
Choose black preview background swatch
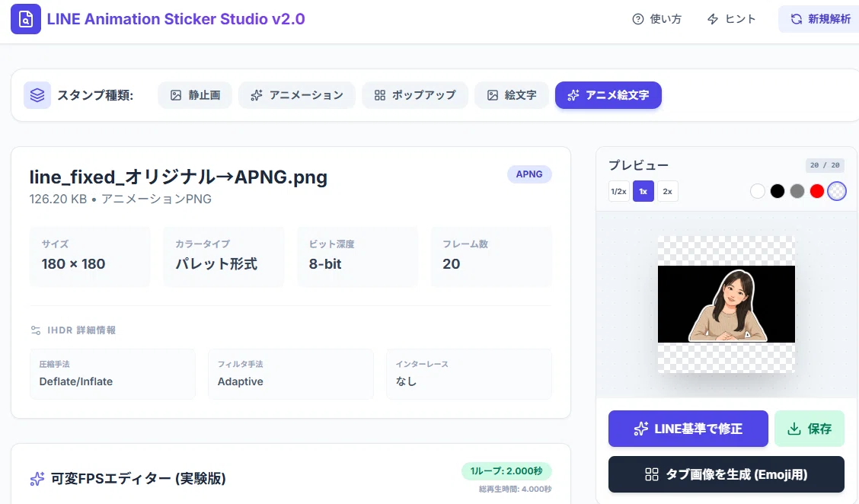tap(778, 191)
